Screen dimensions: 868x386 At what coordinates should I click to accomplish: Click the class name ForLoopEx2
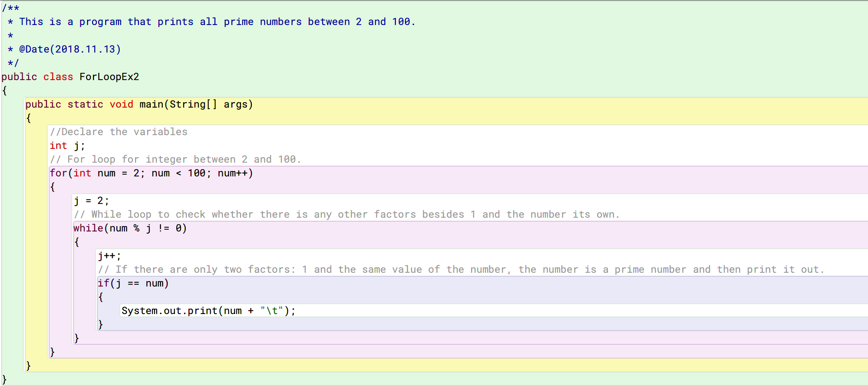(109, 77)
